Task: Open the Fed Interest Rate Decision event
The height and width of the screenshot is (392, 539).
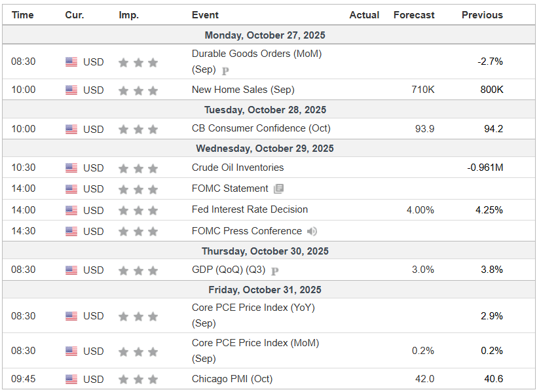Action: (250, 209)
